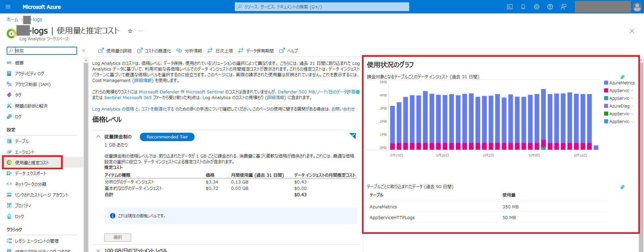The width and height of the screenshot is (644, 252).
Task: Open Defender 500 MB/ノード/日 link
Action: coord(319,92)
